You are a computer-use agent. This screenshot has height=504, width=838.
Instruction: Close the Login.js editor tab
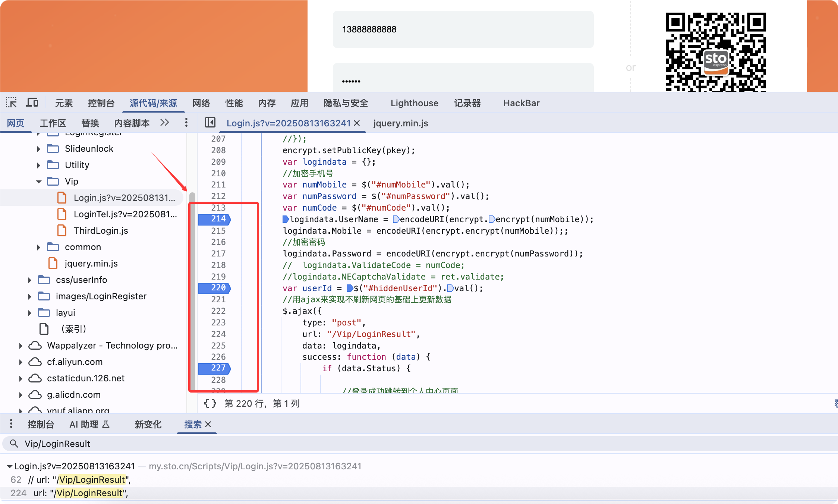357,123
